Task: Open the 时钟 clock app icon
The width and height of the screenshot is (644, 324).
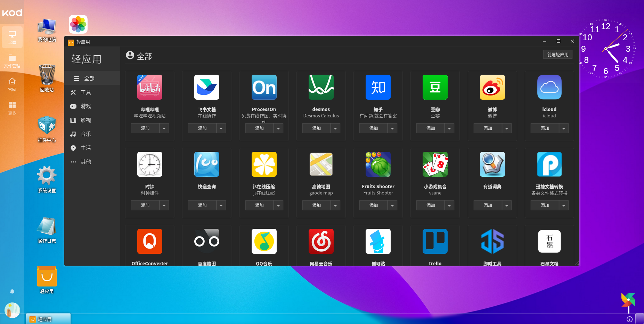Action: coord(150,164)
